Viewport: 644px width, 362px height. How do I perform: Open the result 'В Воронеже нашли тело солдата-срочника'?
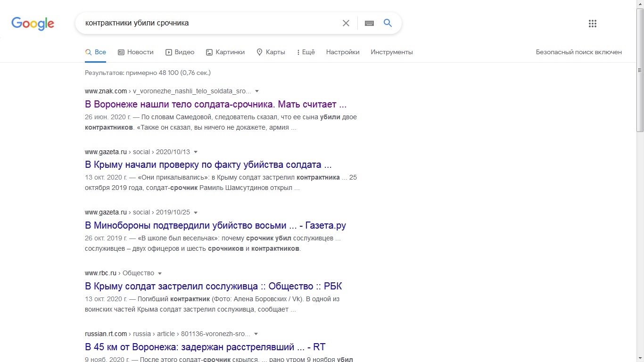216,104
